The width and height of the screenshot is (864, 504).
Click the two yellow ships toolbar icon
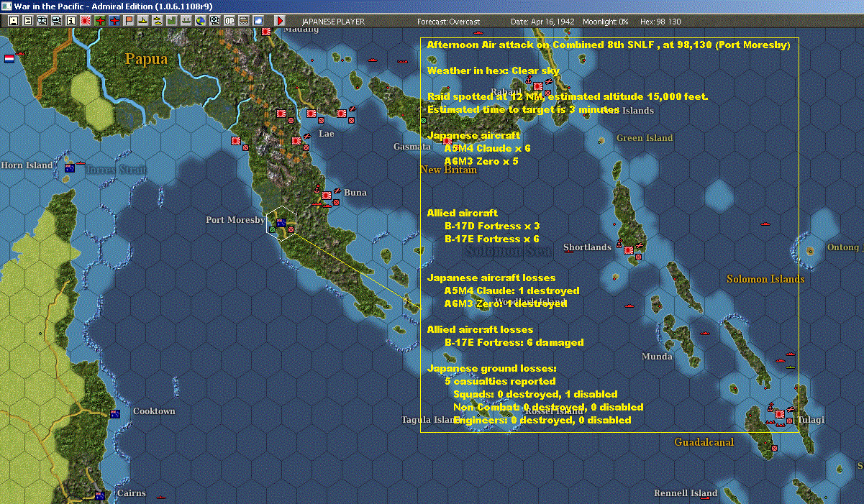tap(158, 21)
